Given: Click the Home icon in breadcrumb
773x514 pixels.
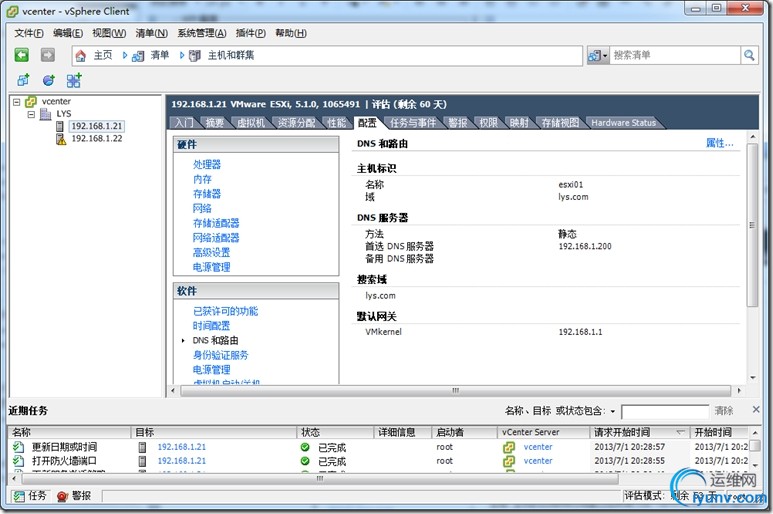Looking at the screenshot, I should tap(81, 56).
